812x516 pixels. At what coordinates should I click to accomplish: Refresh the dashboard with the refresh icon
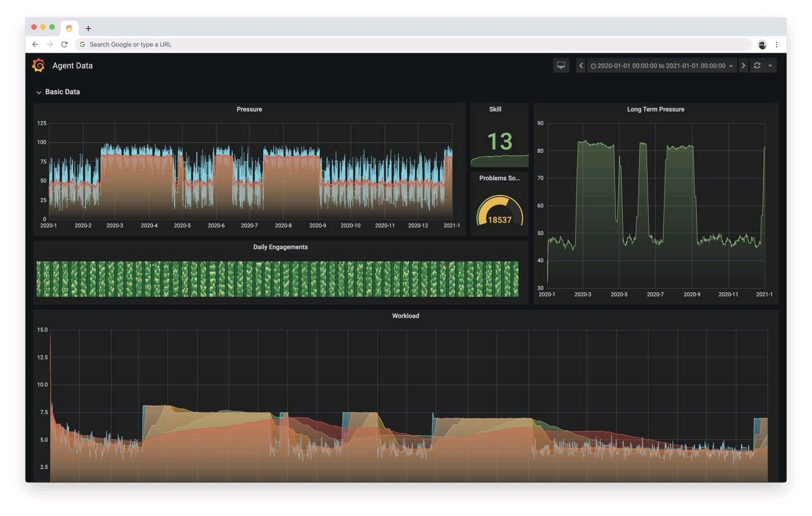(x=757, y=66)
